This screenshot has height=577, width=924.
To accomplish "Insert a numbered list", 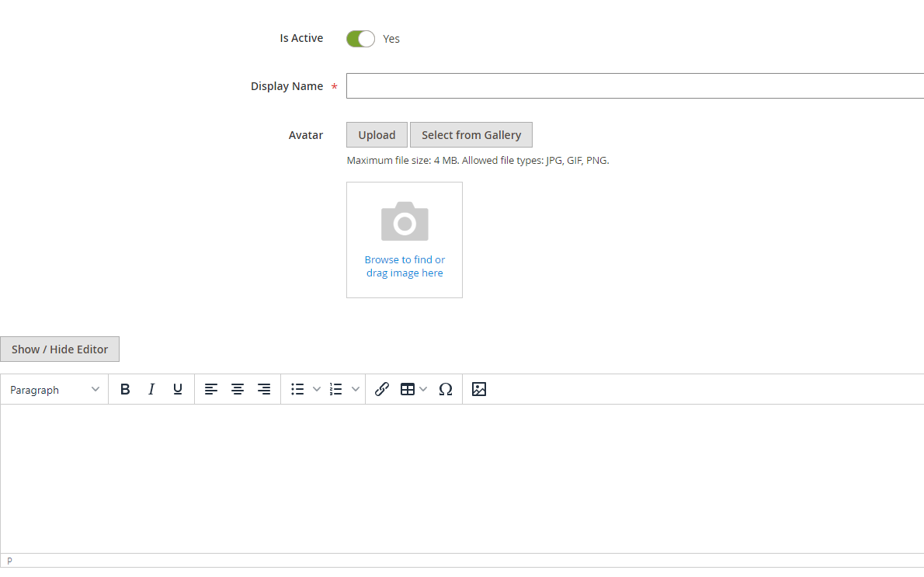I will tap(336, 389).
